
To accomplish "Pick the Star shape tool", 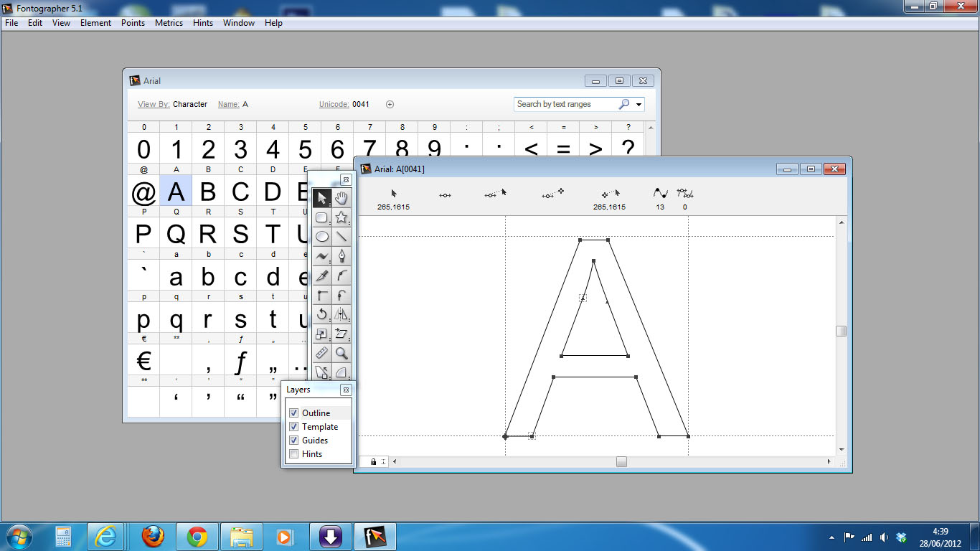I will pyautogui.click(x=342, y=217).
